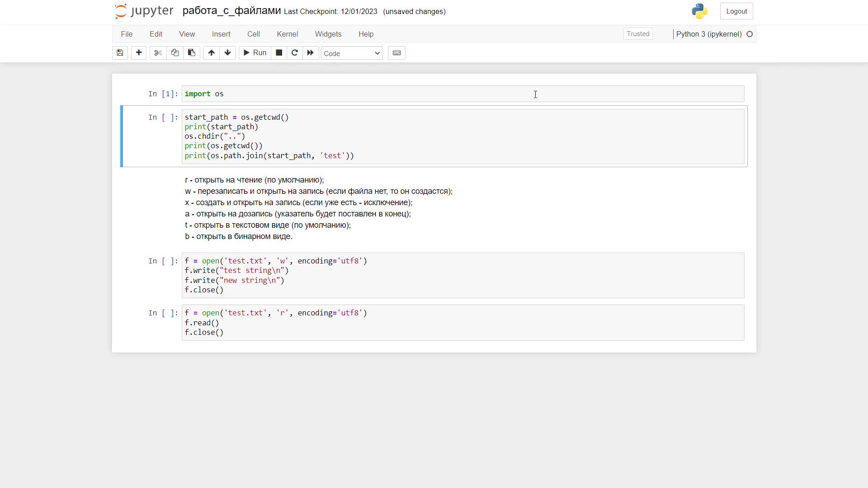Viewport: 868px width, 488px height.
Task: Click the Trusted notebook indicator
Action: [638, 34]
